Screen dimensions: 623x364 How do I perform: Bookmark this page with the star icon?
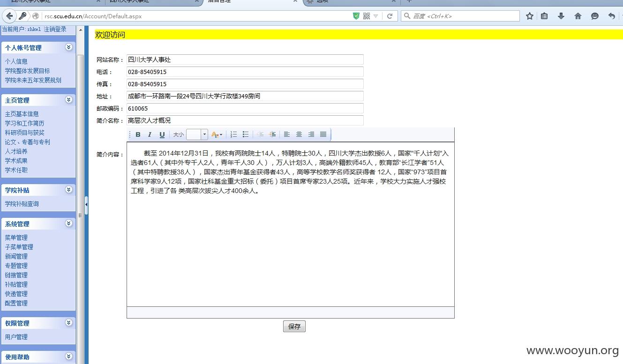coord(530,16)
